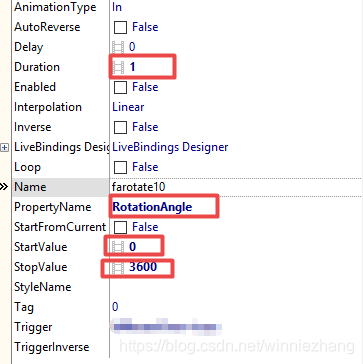Click the keyframe icon next to Delay value
Screen dimensions: 363x364
click(118, 47)
